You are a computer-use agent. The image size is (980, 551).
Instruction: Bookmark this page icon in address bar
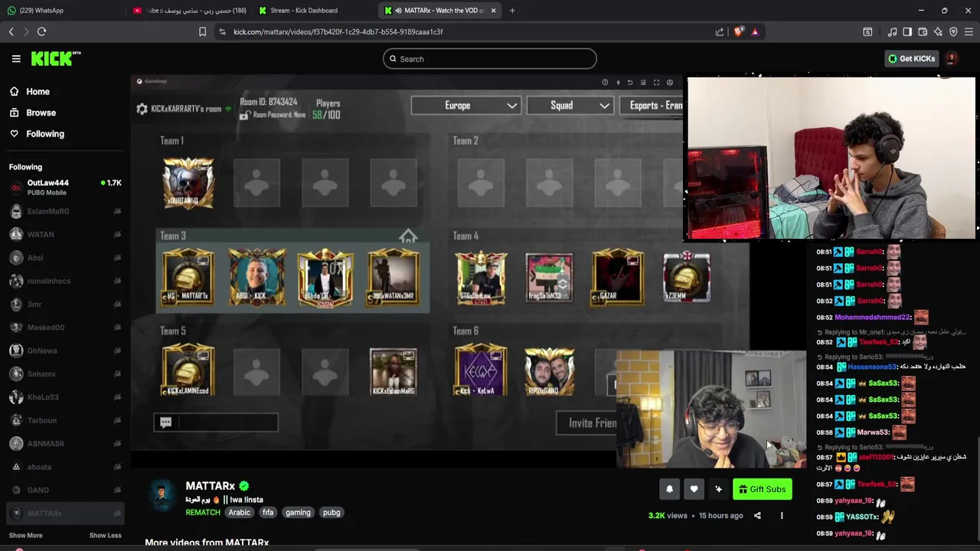pyautogui.click(x=202, y=31)
